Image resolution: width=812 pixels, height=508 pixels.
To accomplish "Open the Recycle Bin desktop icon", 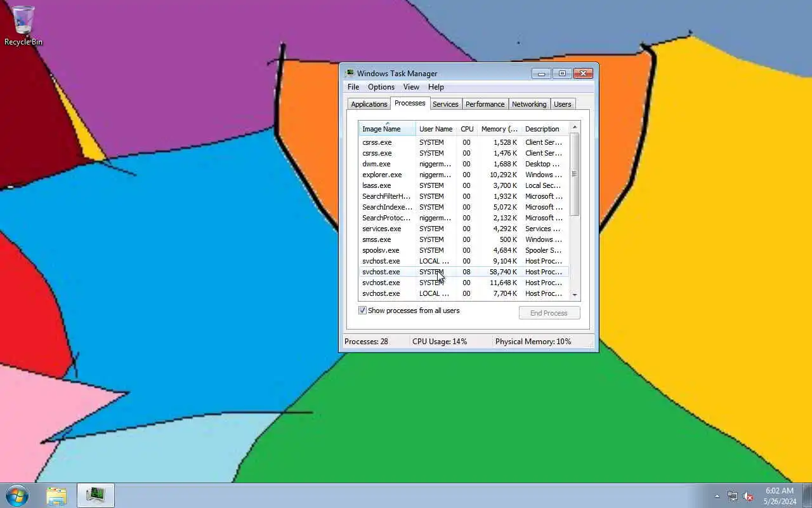I will (23, 25).
